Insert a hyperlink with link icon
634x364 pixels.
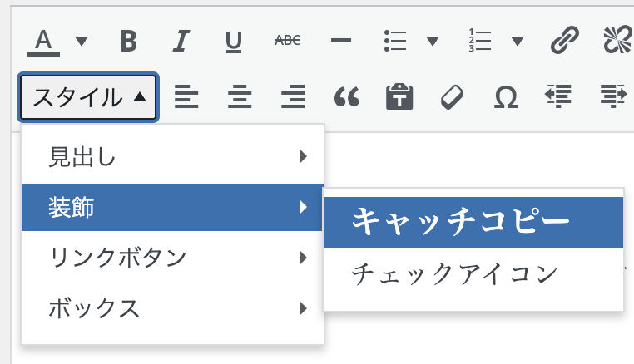565,41
